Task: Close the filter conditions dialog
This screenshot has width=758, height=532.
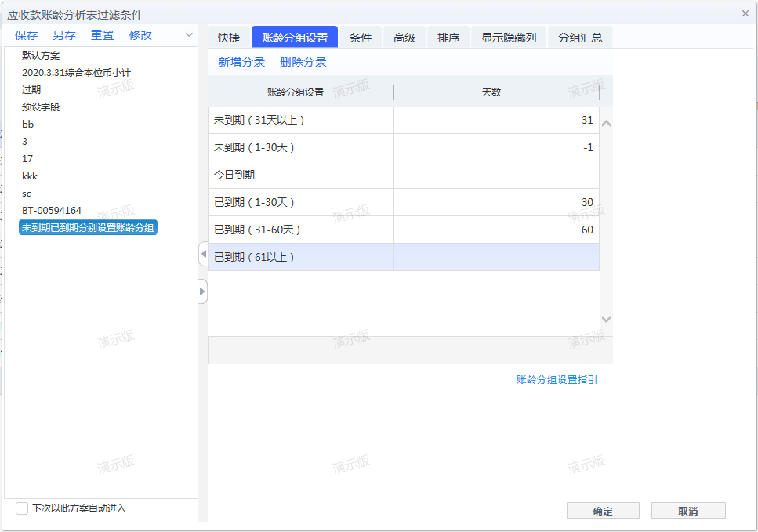Action: pyautogui.click(x=745, y=13)
